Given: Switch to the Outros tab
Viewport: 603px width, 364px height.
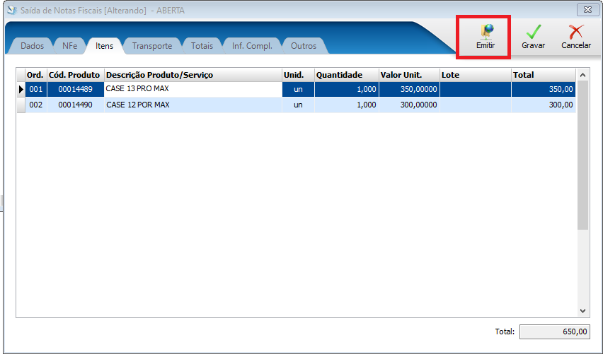Looking at the screenshot, I should (304, 46).
